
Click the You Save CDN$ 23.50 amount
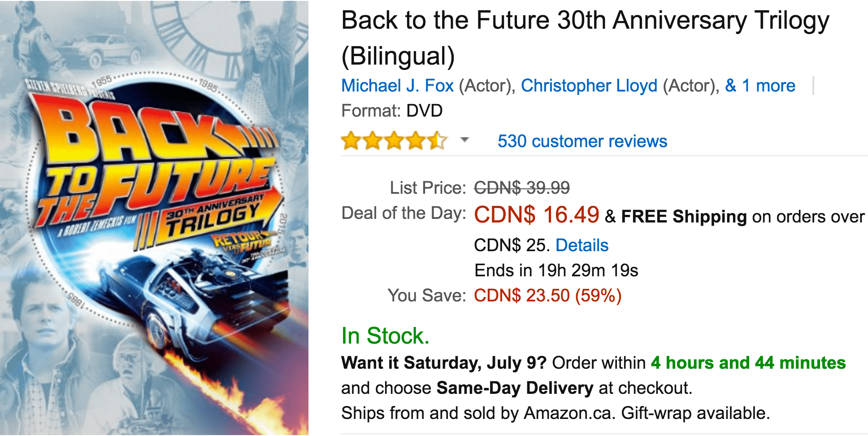coord(548,296)
